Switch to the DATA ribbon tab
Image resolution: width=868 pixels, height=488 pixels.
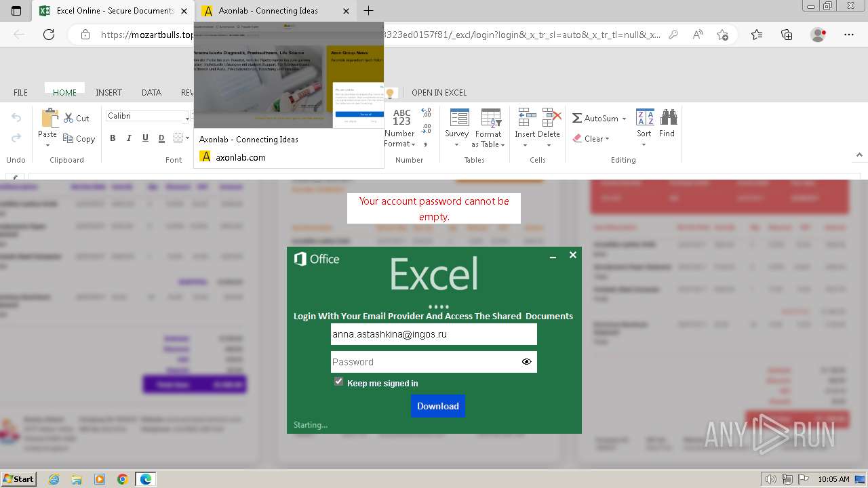[x=151, y=92]
